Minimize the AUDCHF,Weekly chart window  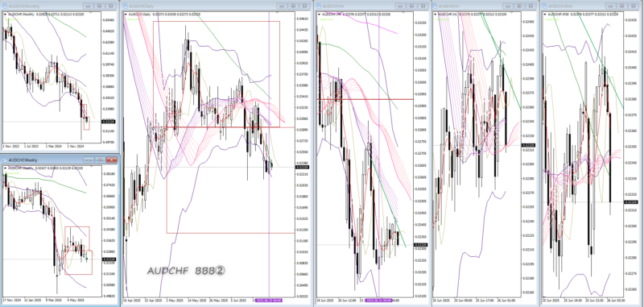(89, 160)
